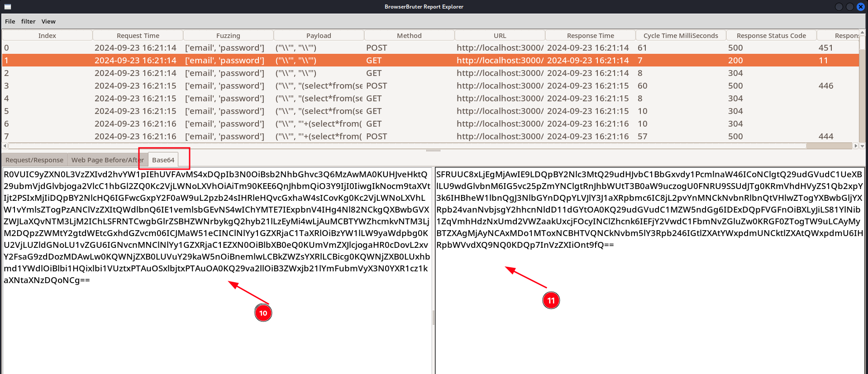
Task: Select table row with index 0
Action: coord(430,47)
